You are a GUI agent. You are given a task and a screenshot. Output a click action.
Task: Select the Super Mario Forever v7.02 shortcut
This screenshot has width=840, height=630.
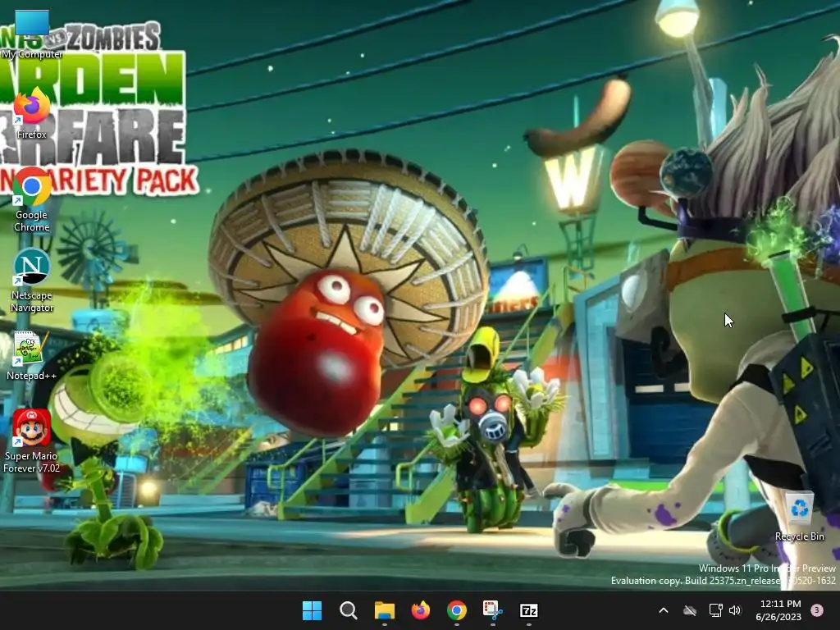[x=32, y=441]
